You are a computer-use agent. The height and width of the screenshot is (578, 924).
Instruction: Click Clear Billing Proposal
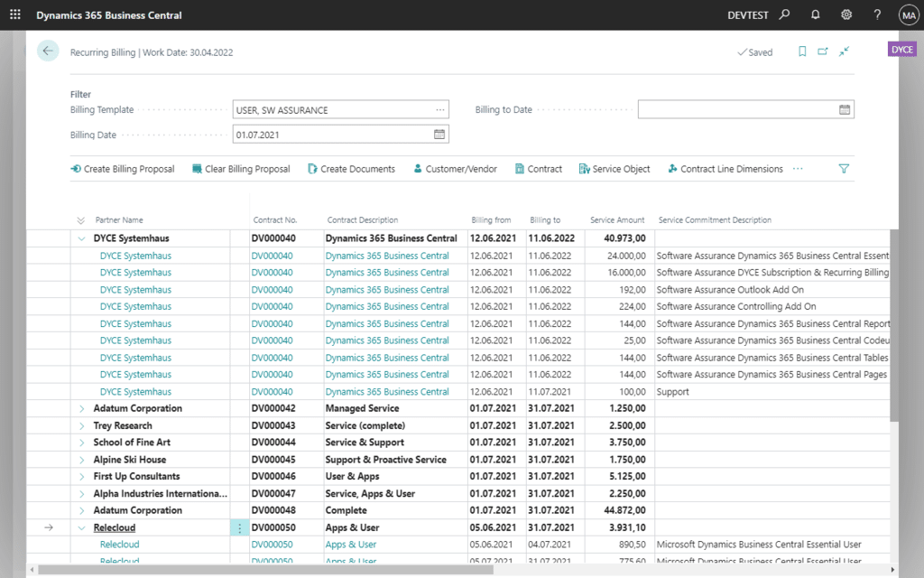click(241, 169)
